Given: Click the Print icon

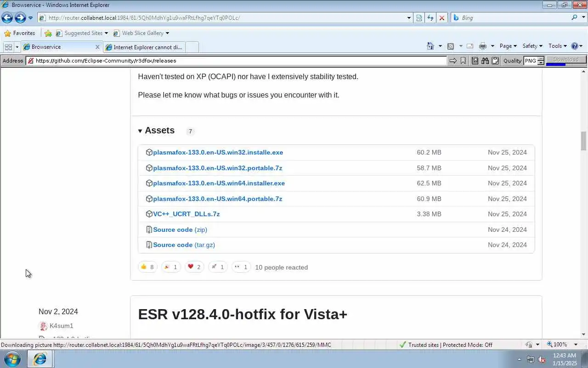Looking at the screenshot, I should point(482,46).
